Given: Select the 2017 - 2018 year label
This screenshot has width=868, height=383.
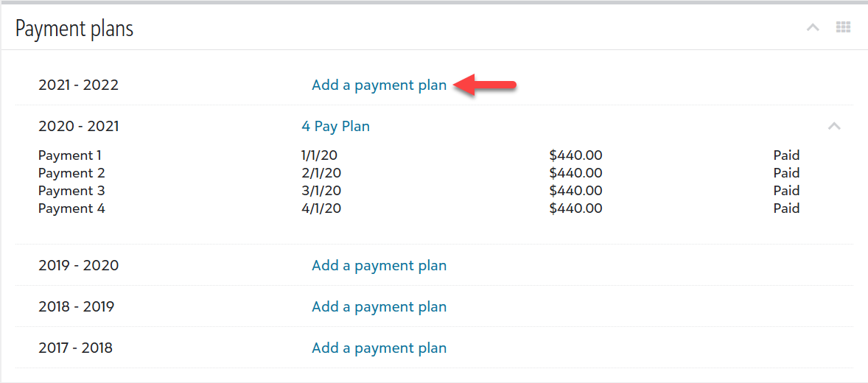Looking at the screenshot, I should click(x=75, y=348).
